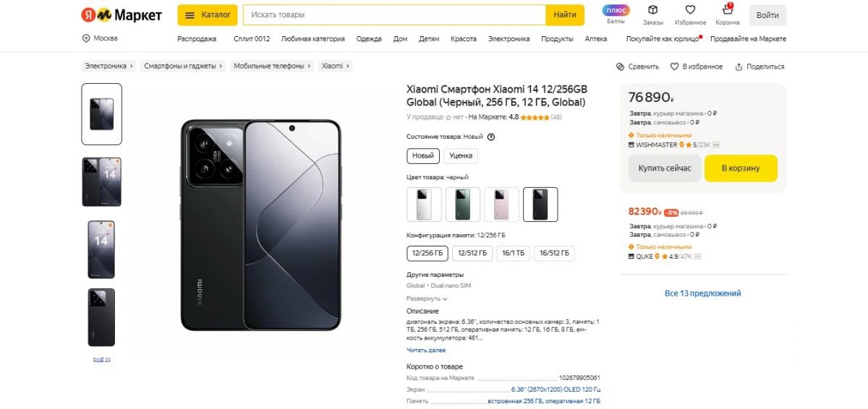Open the Заказы orders icon
The image size is (868, 409).
tap(652, 10)
